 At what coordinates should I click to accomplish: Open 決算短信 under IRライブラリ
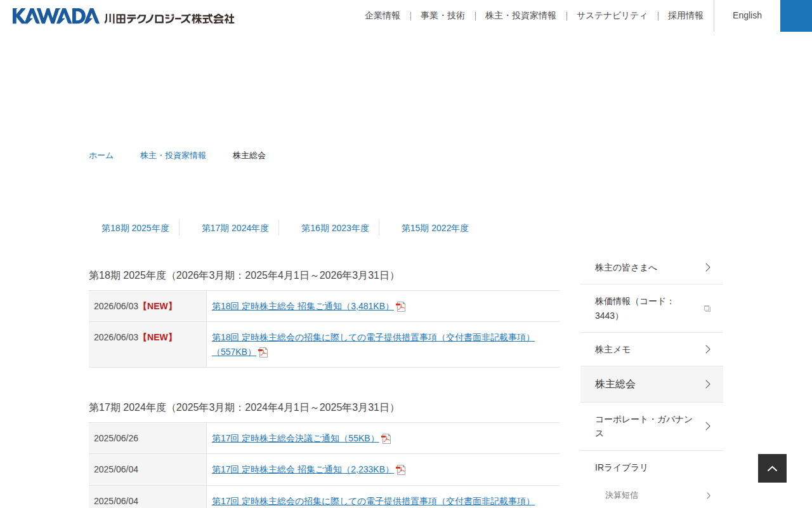622,495
